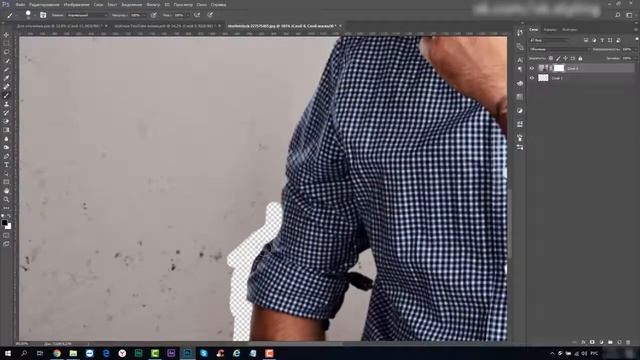Open layer blend mode dropdown
Viewport: 640px width, 360px height.
pyautogui.click(x=558, y=49)
